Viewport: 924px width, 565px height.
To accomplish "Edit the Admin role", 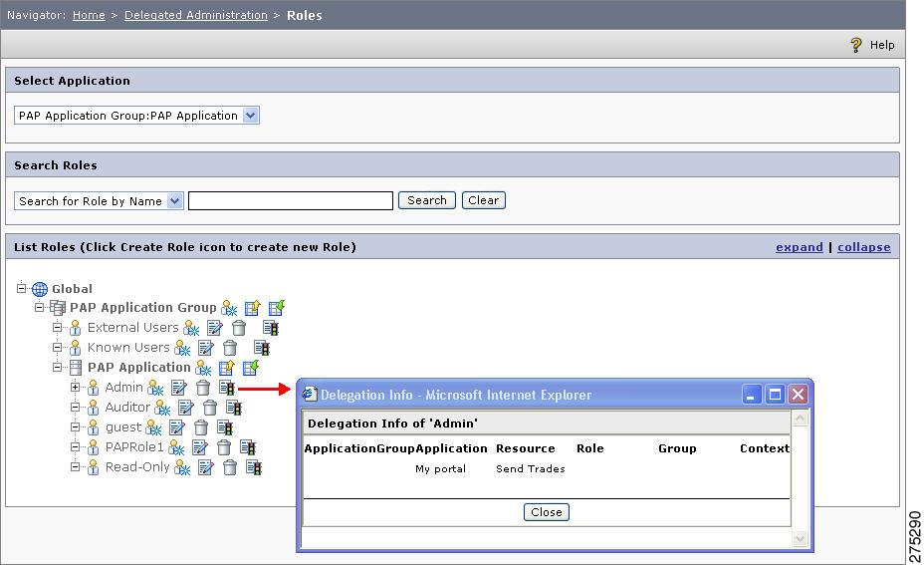I will (178, 388).
